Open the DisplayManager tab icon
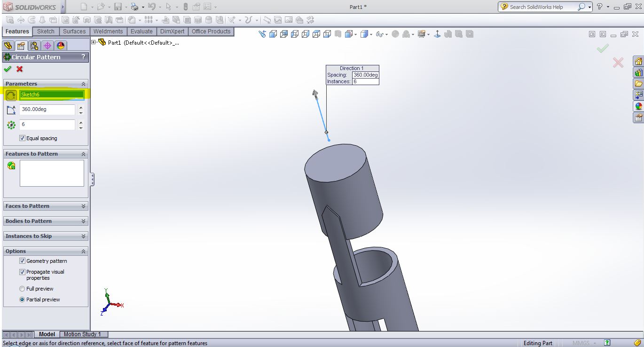The image size is (644, 347). tap(60, 46)
